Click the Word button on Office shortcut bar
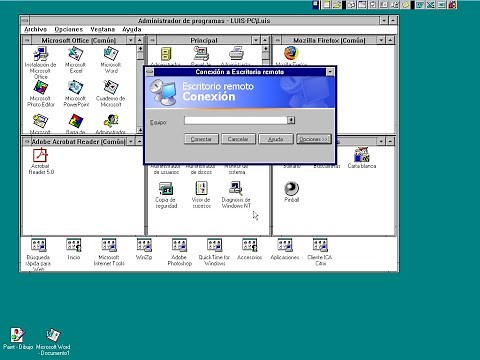Image resolution: width=480 pixels, height=360 pixels. [420, 5]
